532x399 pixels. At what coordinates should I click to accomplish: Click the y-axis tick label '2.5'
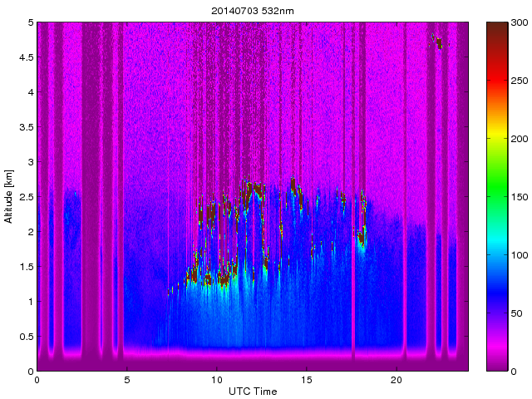tap(27, 197)
